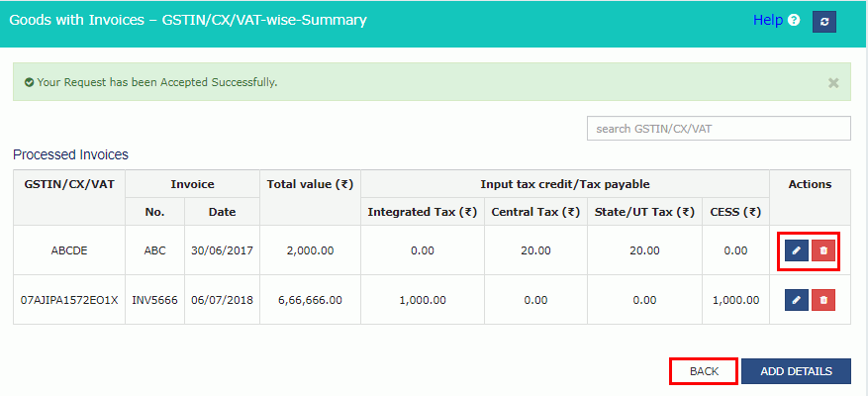This screenshot has width=868, height=396.
Task: Open the Help question mark icon
Action: [794, 21]
